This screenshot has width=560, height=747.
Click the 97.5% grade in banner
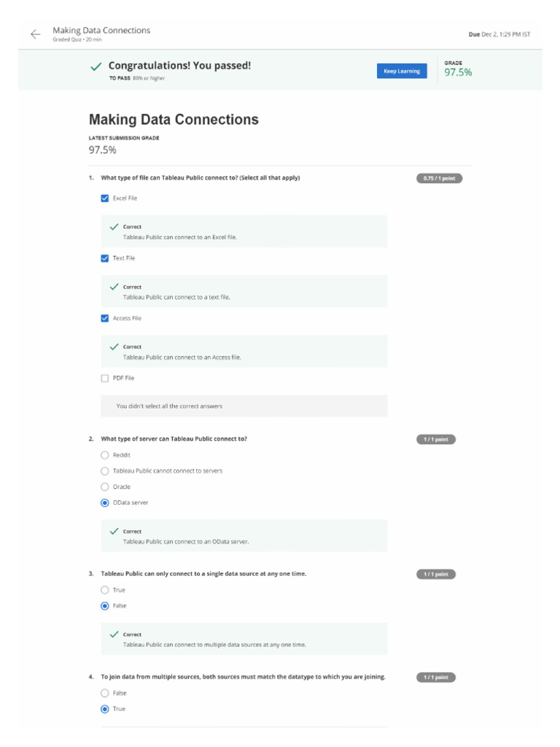[x=458, y=72]
